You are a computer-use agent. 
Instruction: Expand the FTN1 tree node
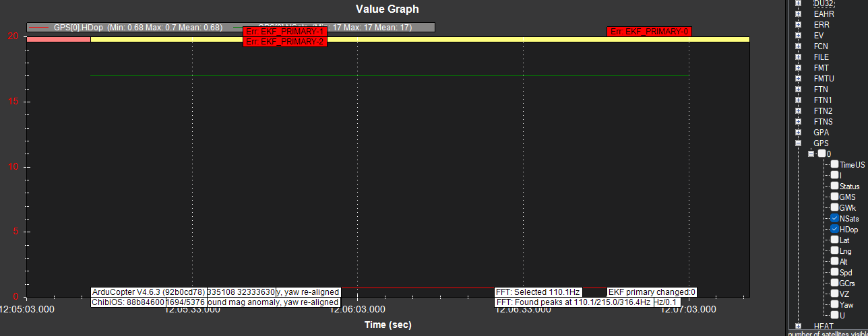[799, 100]
